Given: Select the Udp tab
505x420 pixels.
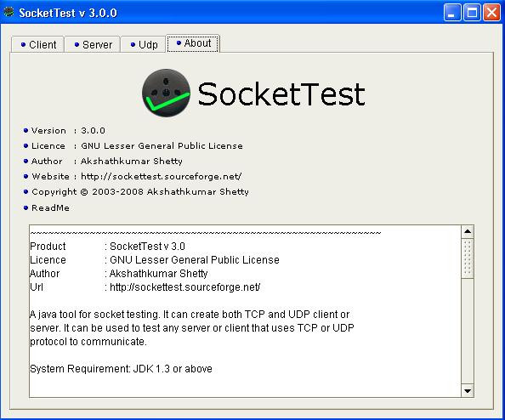Looking at the screenshot, I should point(144,44).
